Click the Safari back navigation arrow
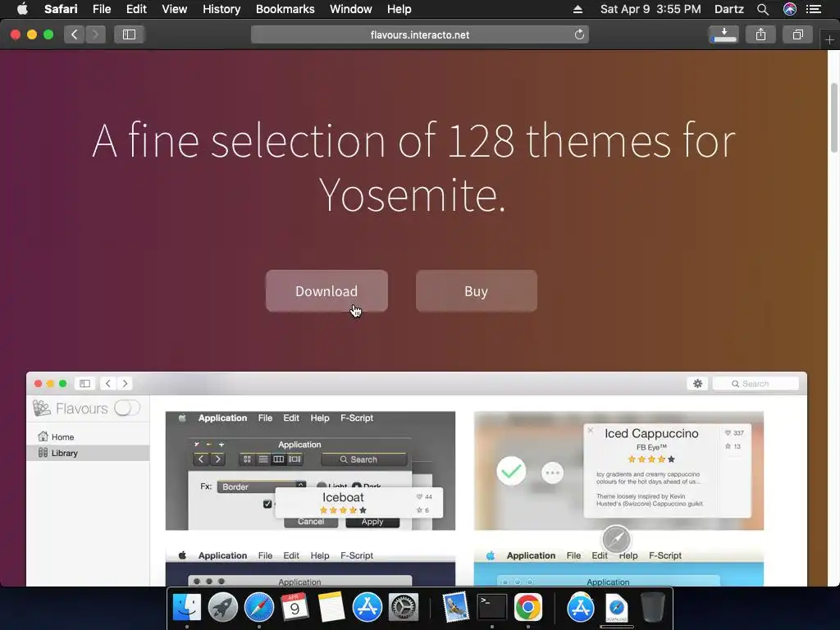The height and width of the screenshot is (630, 840). [75, 34]
